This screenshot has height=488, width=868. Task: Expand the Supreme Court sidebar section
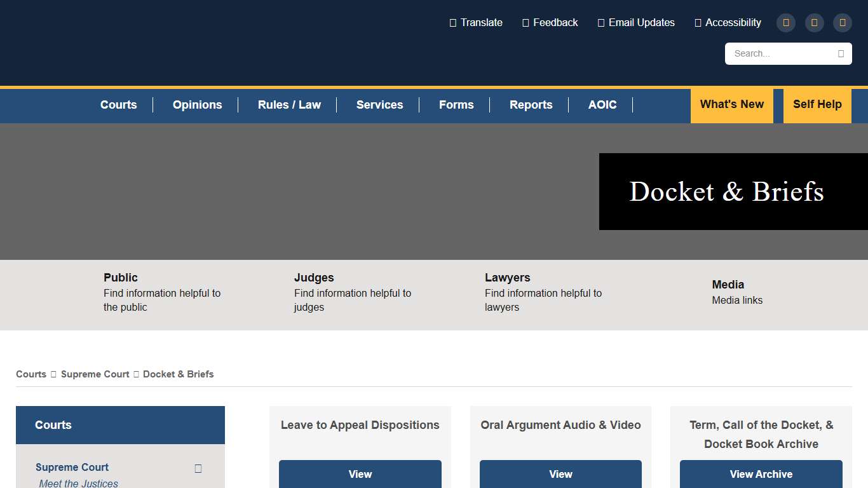point(198,468)
